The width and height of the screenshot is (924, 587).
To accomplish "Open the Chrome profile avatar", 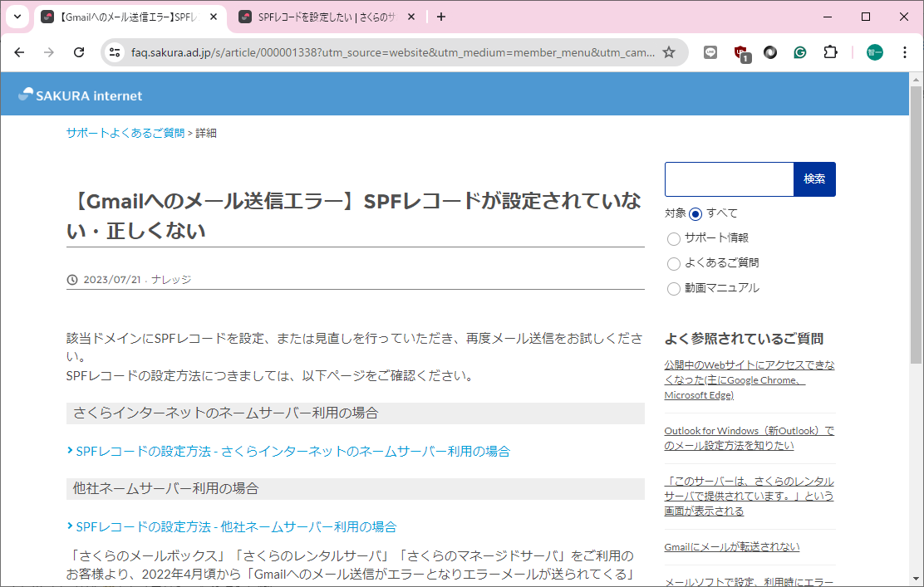I will [874, 52].
